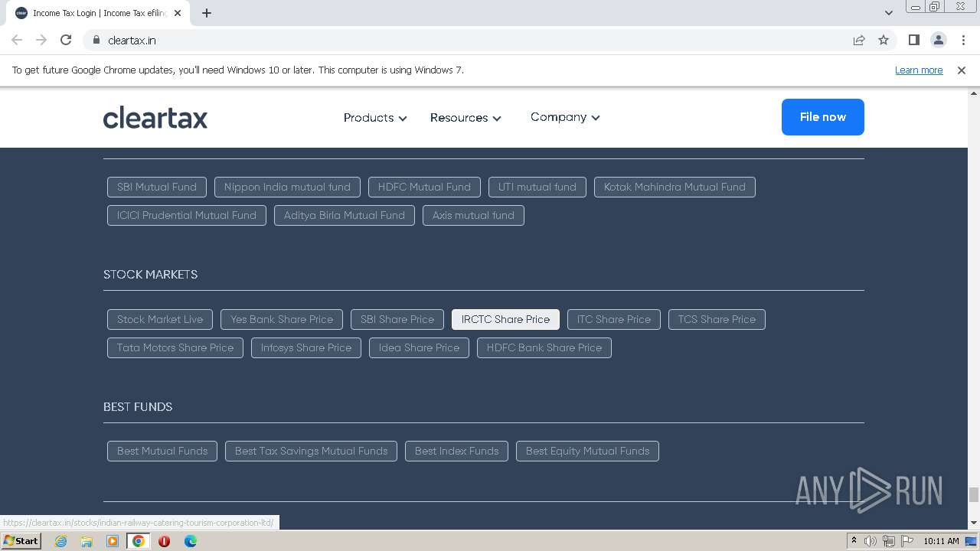Expand the Products menu

[375, 118]
